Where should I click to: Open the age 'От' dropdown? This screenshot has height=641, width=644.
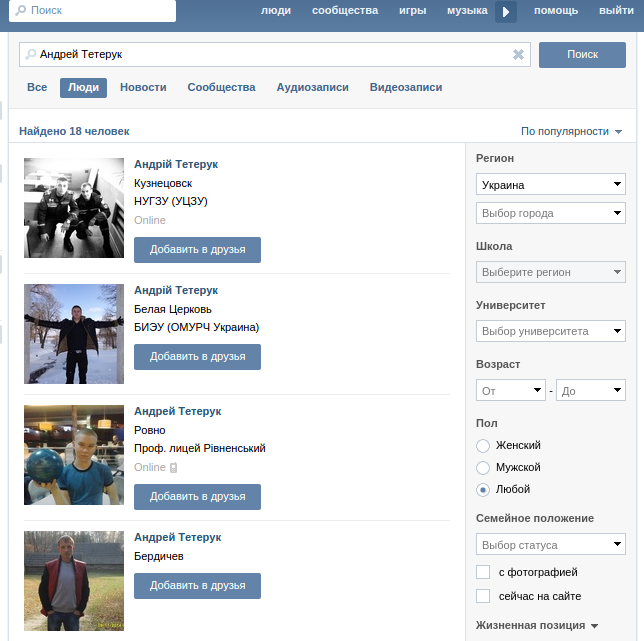point(511,390)
